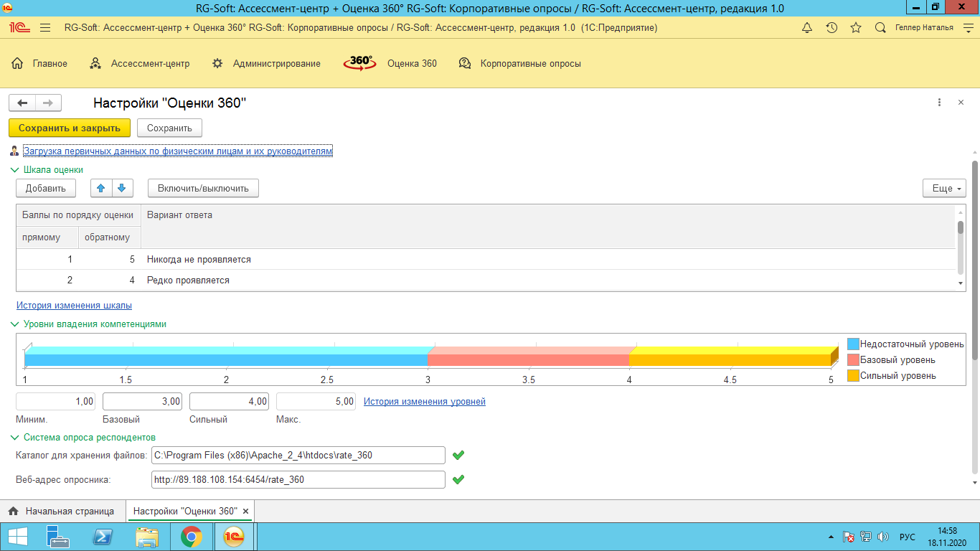This screenshot has height=551, width=980.
Task: Open File Explorer from the taskbar
Action: [147, 537]
